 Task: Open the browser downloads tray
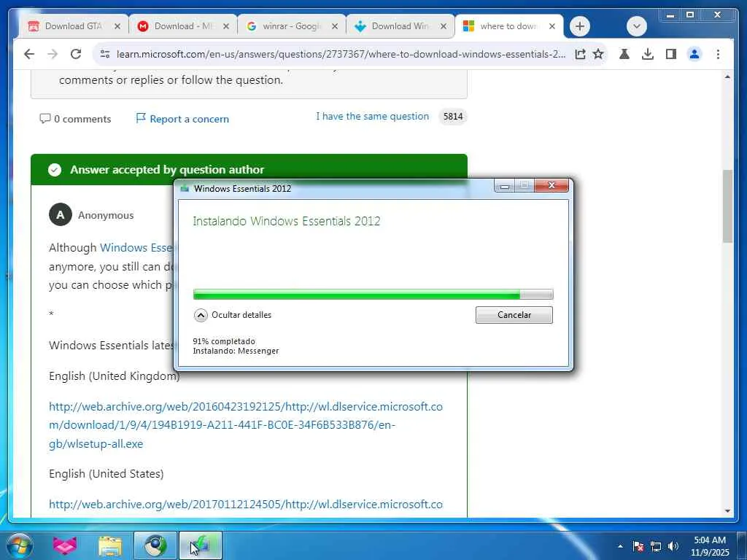point(648,54)
